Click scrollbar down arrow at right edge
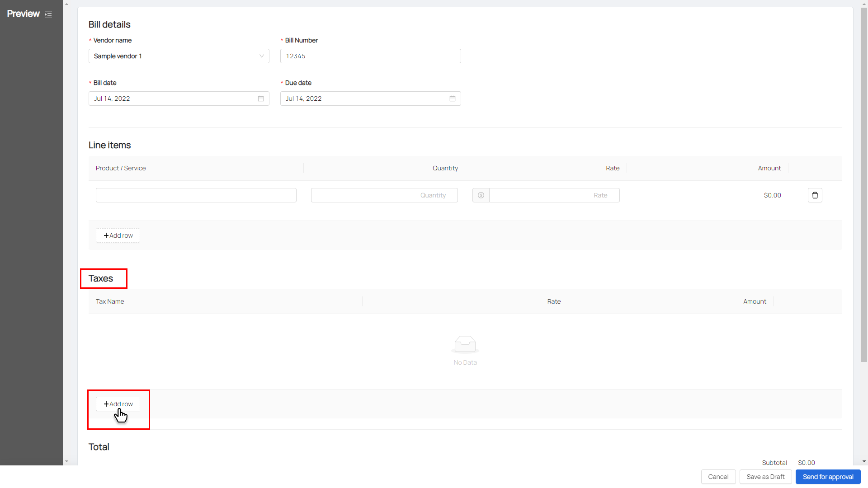 [x=864, y=461]
